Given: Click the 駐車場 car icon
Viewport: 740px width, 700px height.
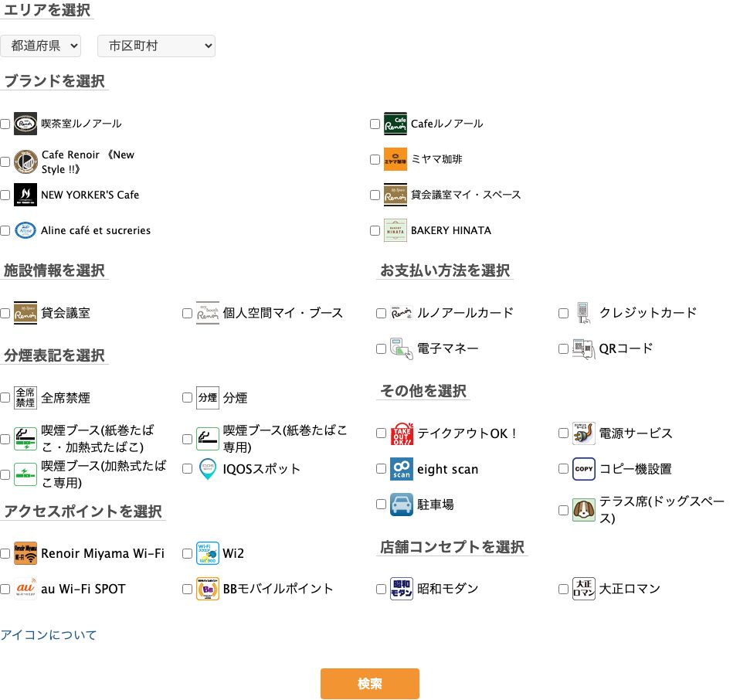Looking at the screenshot, I should tap(402, 505).
